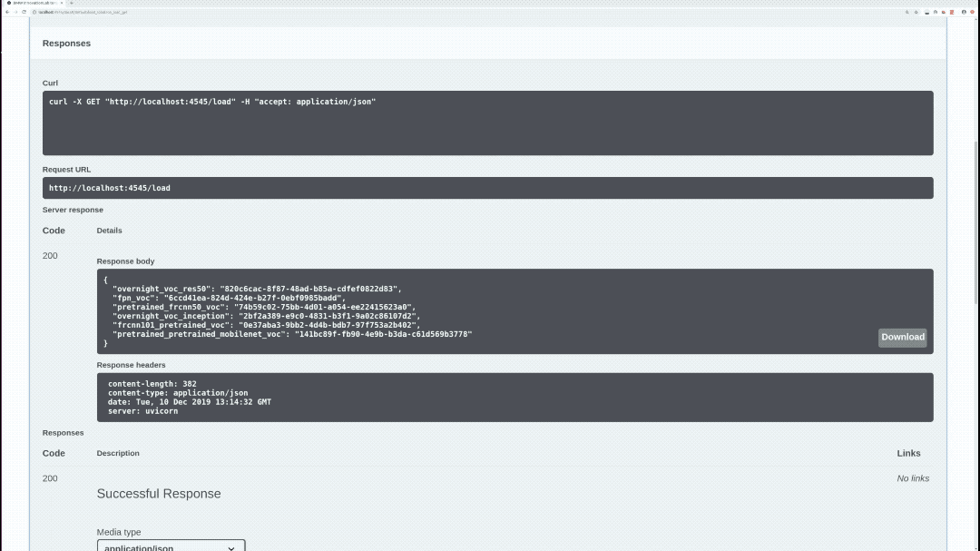
Task: Open the Media type dropdown
Action: [171, 546]
